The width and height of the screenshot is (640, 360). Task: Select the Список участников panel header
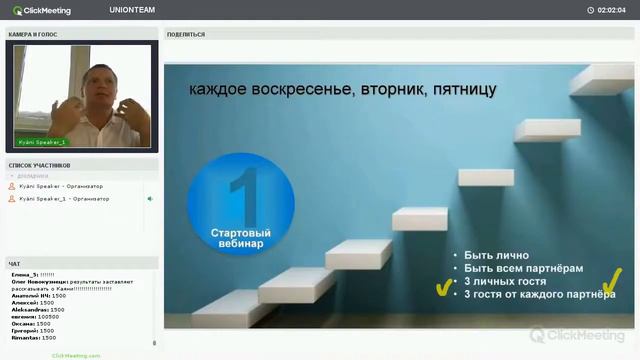82,165
